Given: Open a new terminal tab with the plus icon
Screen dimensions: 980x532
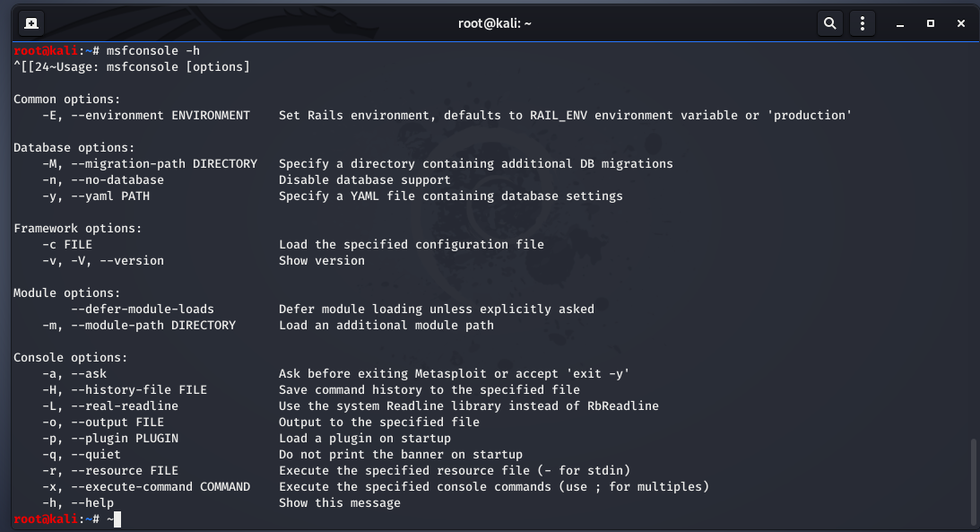Looking at the screenshot, I should click(31, 23).
